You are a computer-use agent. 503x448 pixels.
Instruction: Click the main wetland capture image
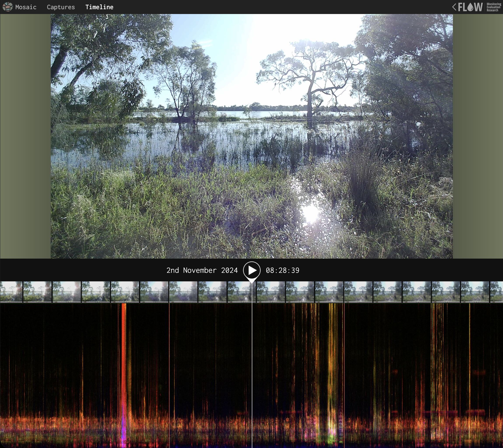pos(252,136)
